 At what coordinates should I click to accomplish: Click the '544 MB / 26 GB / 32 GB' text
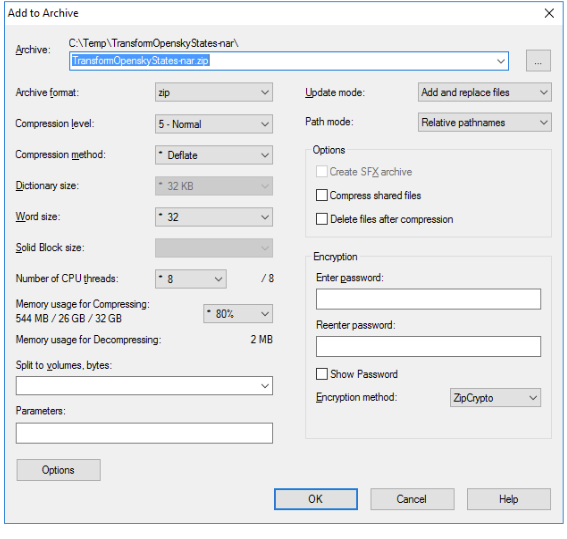point(69,318)
